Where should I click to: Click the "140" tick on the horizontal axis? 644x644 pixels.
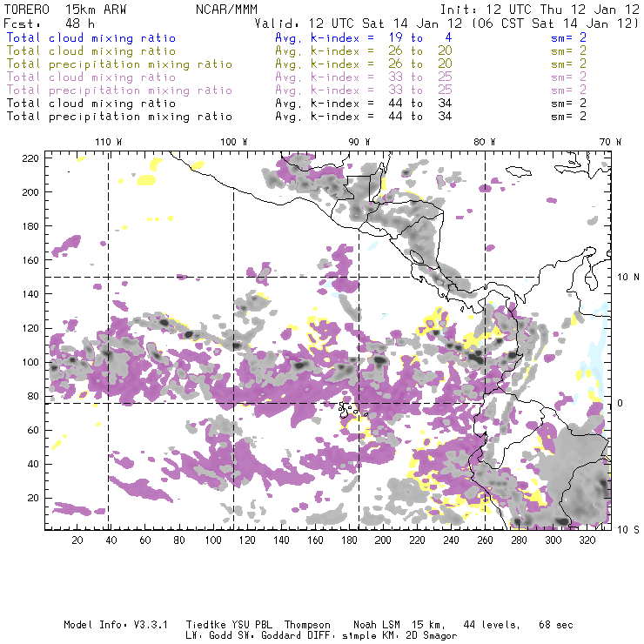click(281, 540)
